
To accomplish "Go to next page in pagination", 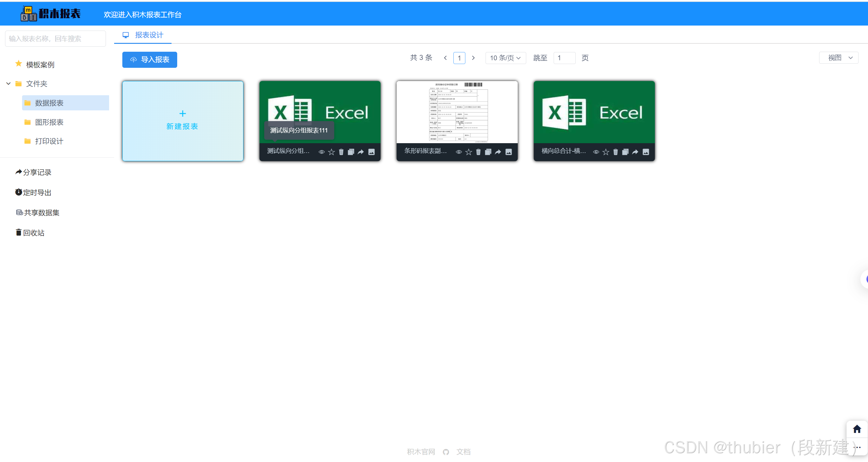I will tap(474, 58).
